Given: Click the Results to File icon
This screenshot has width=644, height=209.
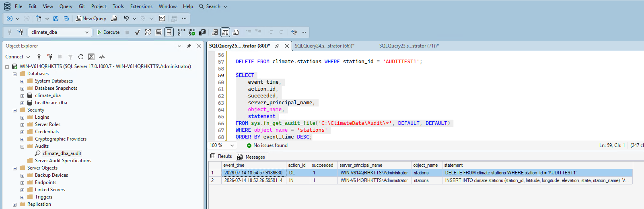Looking at the screenshot, I should [236, 32].
